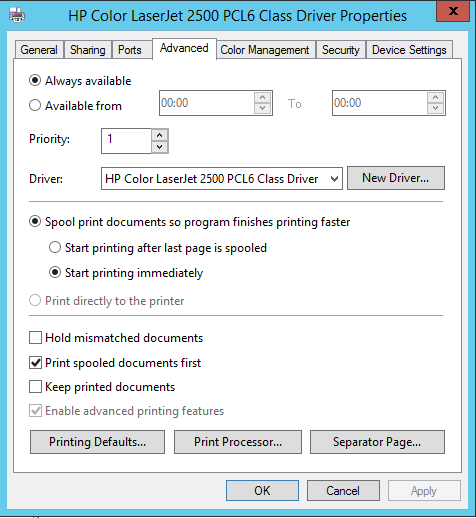
Task: Open the Color Management tab
Action: point(265,50)
